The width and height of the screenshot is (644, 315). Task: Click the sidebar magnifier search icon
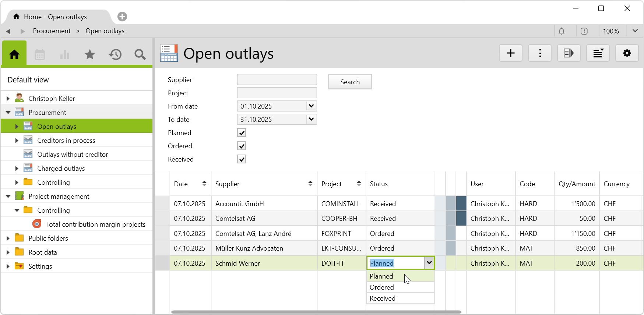140,55
